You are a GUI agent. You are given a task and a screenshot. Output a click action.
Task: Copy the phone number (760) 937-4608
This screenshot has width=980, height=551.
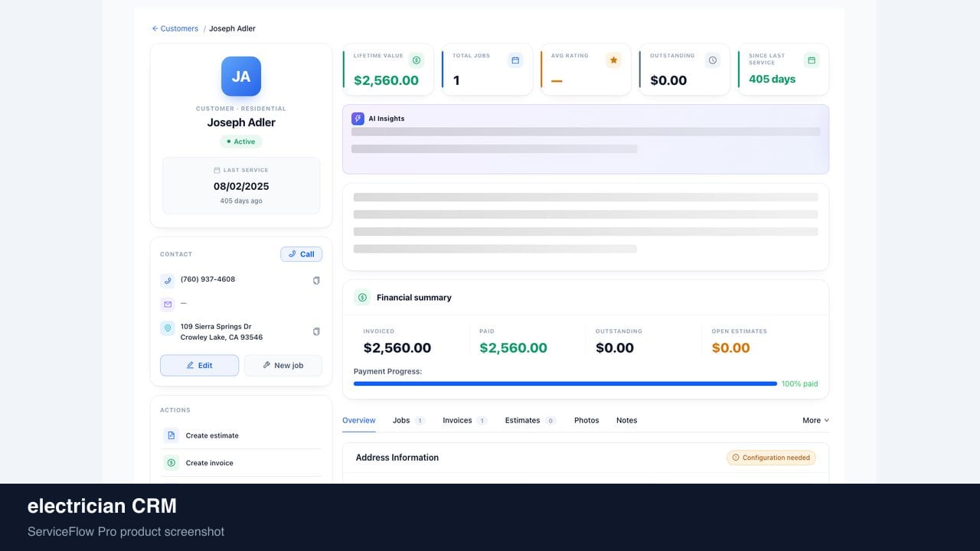click(316, 280)
